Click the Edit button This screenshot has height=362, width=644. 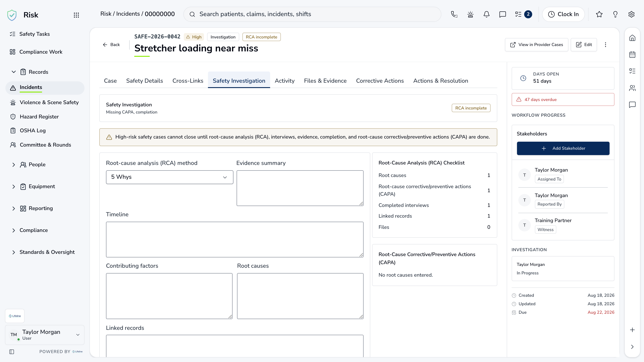pyautogui.click(x=584, y=45)
